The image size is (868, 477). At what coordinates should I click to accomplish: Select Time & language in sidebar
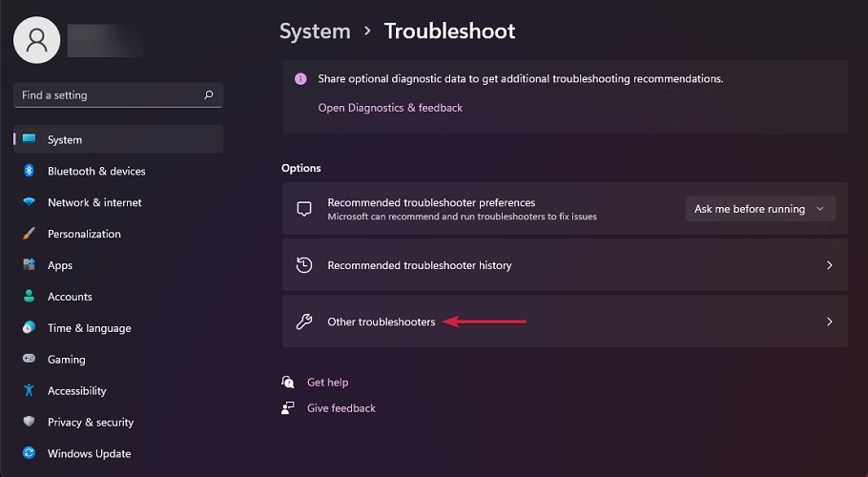pos(89,328)
